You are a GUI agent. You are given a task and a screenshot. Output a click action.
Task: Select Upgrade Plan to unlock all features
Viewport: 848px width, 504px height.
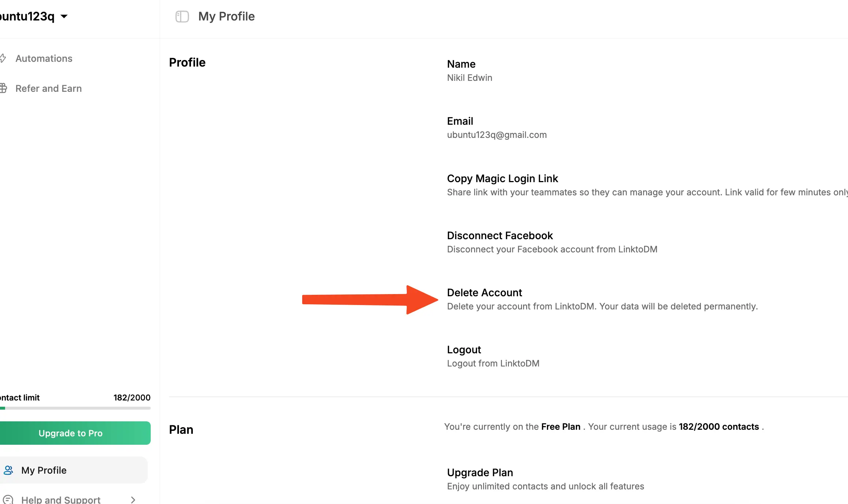pos(480,472)
